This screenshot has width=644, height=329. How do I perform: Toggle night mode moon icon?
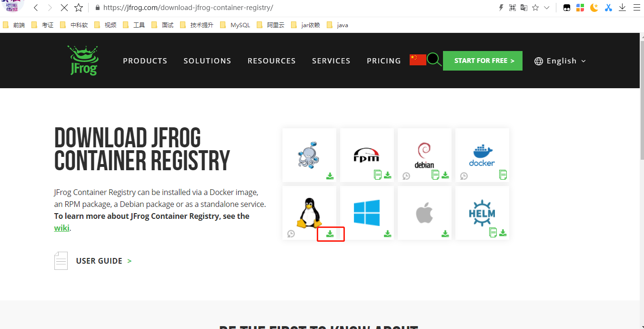[x=594, y=8]
